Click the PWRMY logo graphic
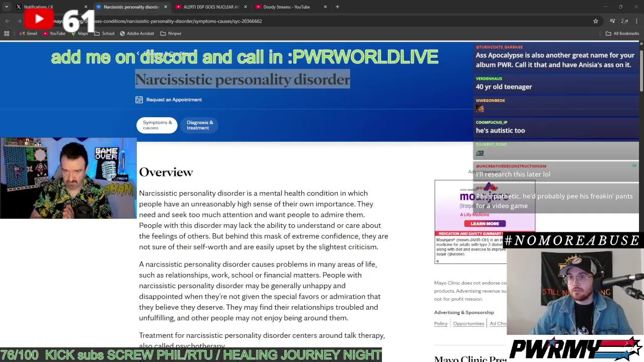644x362 pixels. coord(576,348)
